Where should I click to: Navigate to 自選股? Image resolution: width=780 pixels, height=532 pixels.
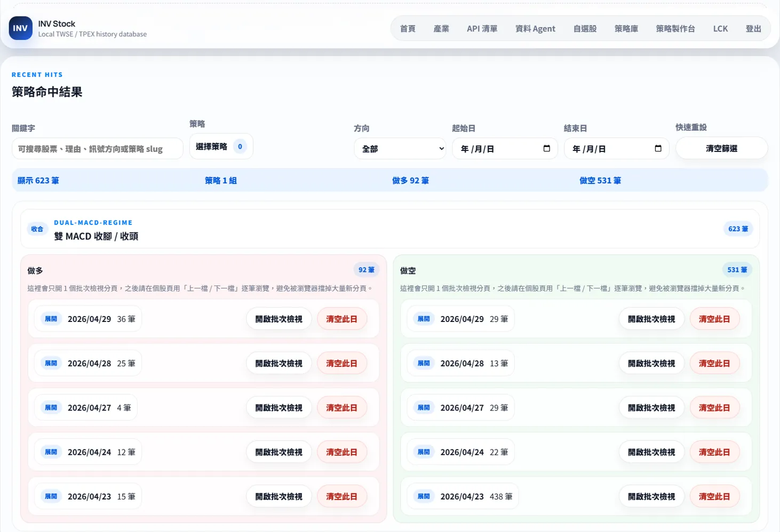coord(585,29)
